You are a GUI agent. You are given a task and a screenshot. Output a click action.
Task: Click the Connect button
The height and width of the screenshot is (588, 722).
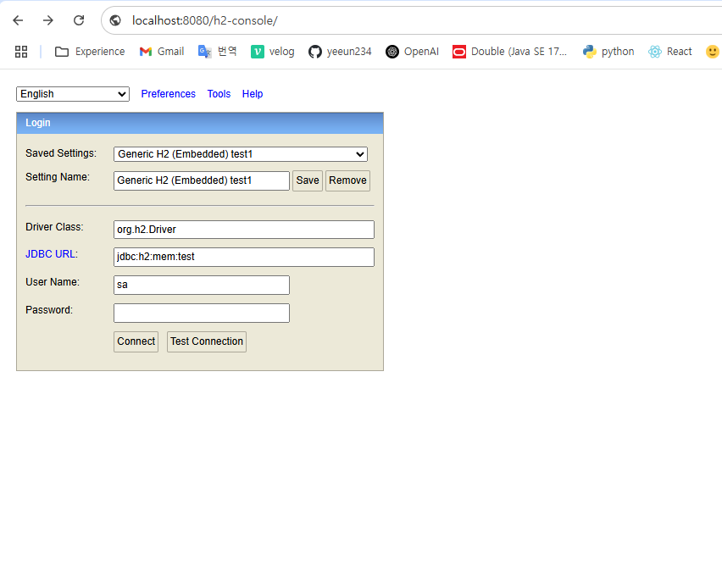136,341
